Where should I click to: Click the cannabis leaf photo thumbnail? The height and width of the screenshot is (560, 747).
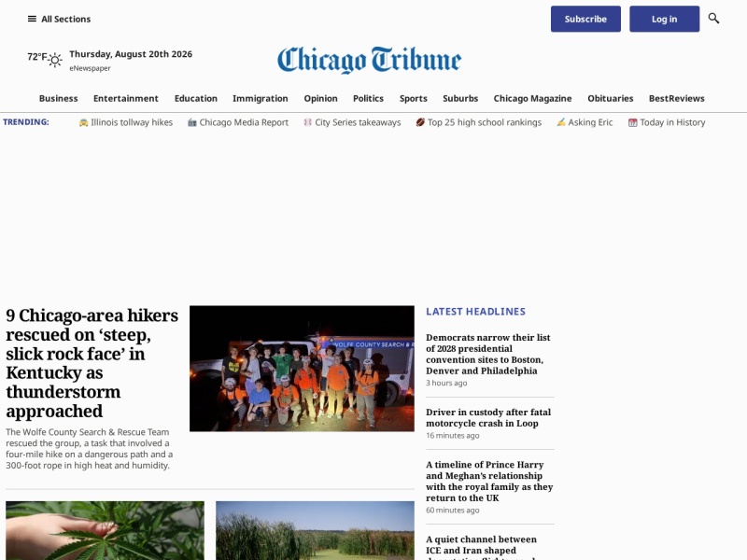click(105, 530)
